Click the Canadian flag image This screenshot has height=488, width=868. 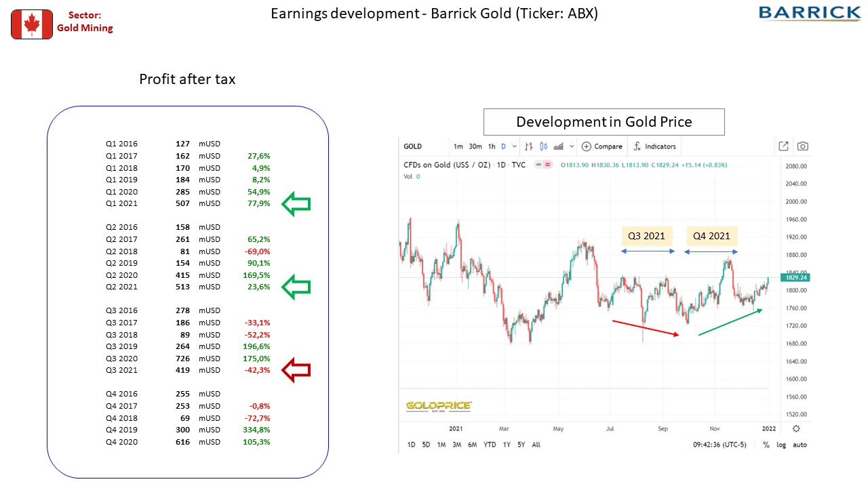click(x=32, y=24)
